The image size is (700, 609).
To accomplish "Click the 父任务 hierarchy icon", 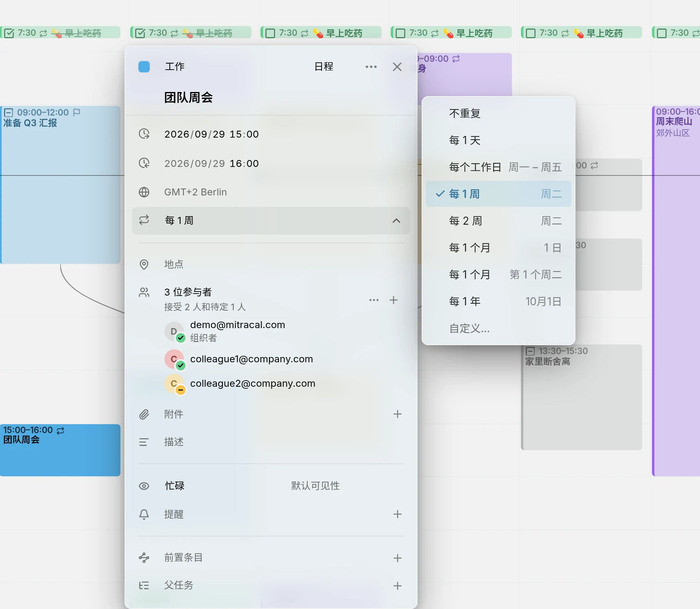I will point(144,585).
